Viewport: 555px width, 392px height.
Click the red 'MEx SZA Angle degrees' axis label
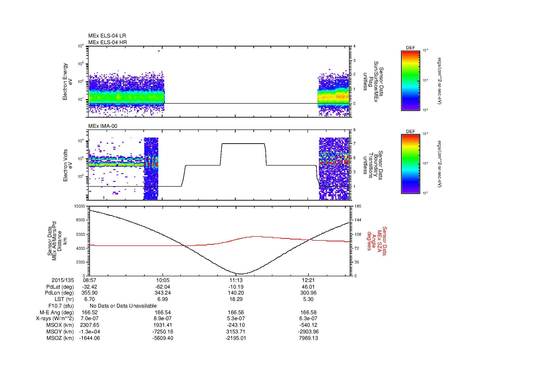377,241
